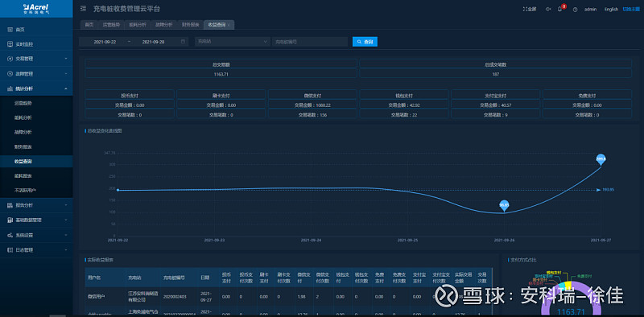The image size is (644, 317).
Task: Switch language via the English link
Action: point(611,9)
